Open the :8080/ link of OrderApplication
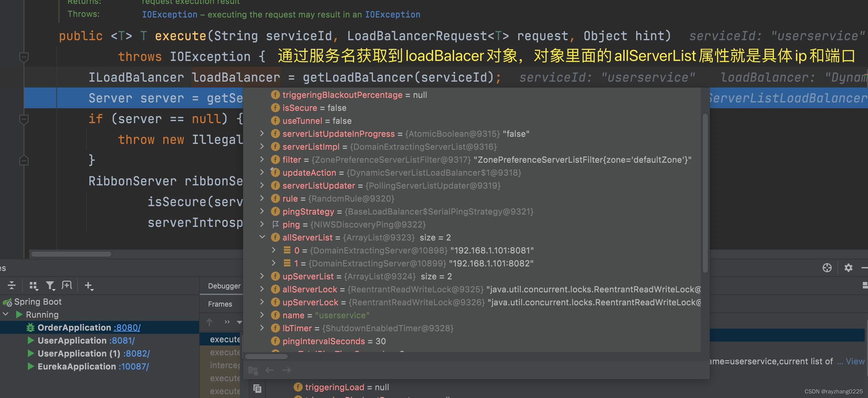Image resolution: width=868 pixels, height=398 pixels. 127,328
